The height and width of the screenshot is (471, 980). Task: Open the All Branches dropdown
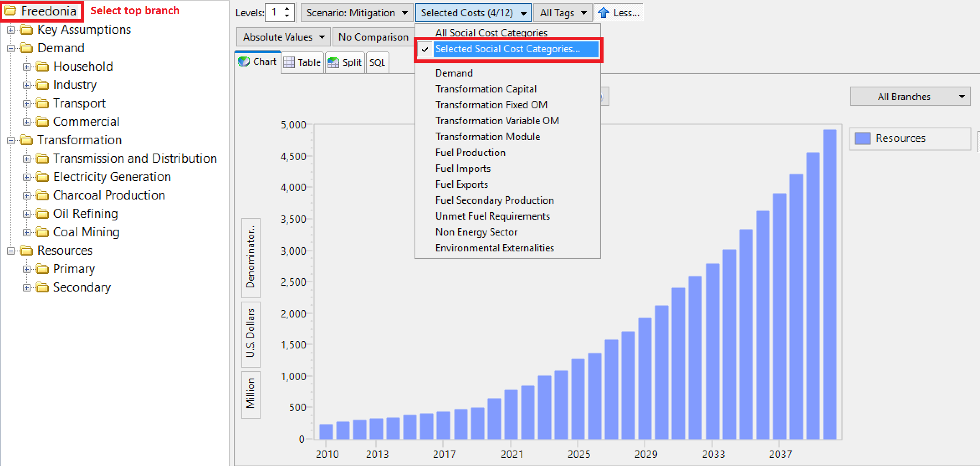910,97
